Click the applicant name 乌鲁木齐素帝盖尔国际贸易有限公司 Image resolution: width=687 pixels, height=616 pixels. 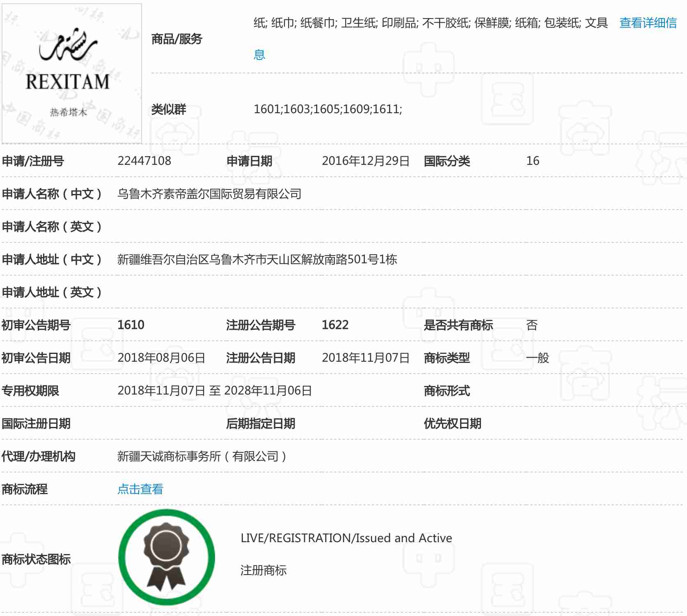coord(209,194)
